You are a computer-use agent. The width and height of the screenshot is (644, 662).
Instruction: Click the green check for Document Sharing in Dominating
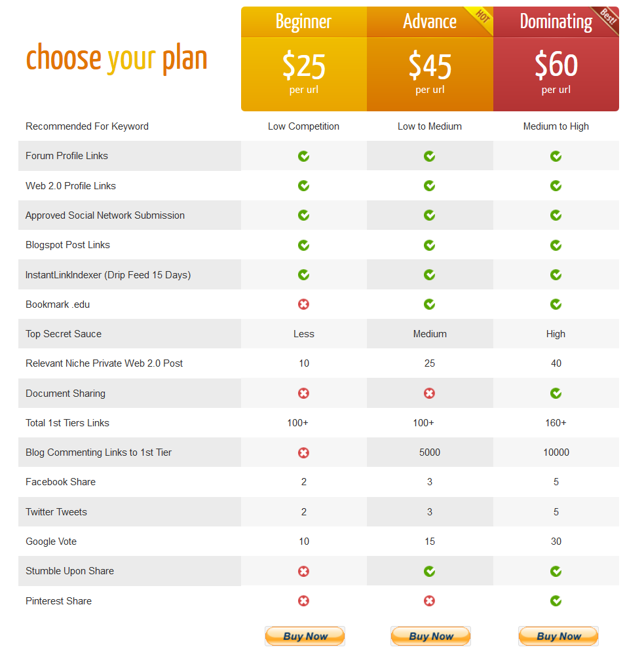(556, 393)
